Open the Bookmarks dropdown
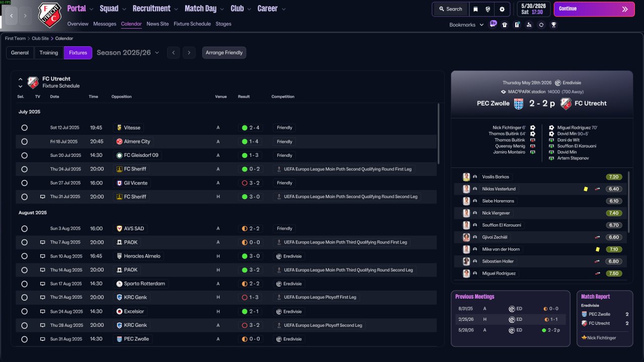 click(466, 25)
